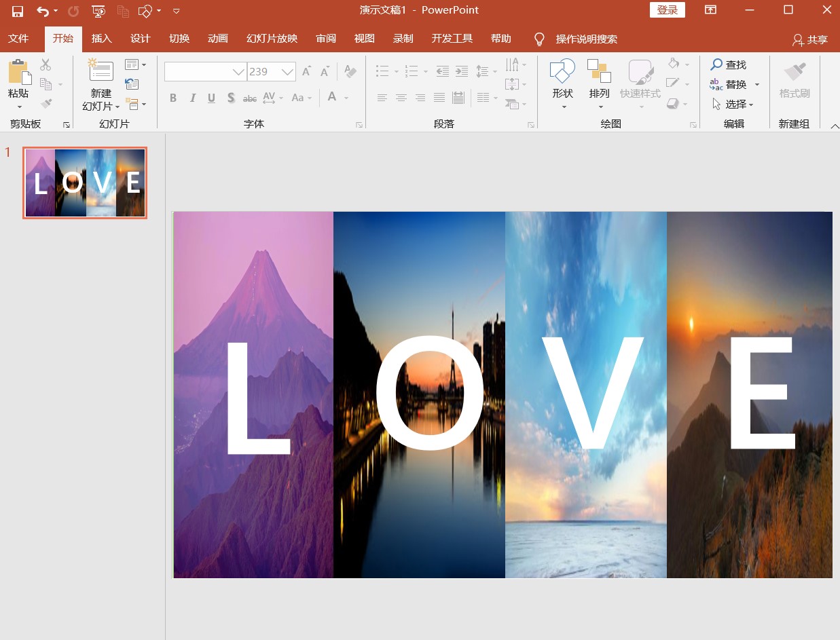Viewport: 840px width, 640px height.
Task: Start slideshow from beginning icon in title bar
Action: pyautogui.click(x=98, y=11)
